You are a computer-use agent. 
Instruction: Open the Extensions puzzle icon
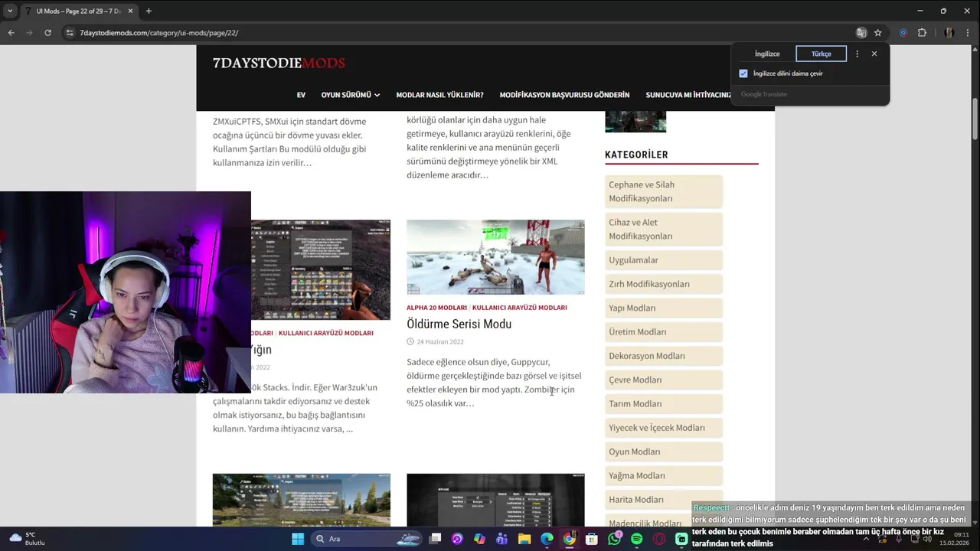pyautogui.click(x=922, y=33)
